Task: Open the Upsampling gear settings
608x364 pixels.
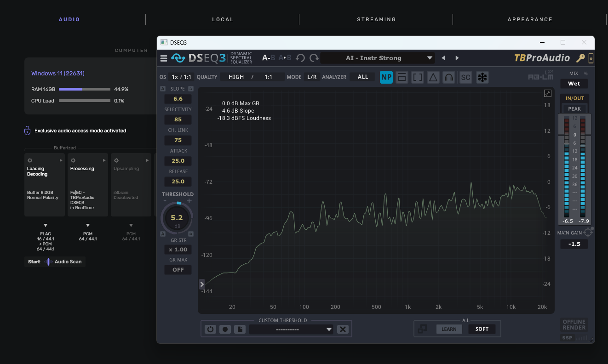Action: [116, 160]
